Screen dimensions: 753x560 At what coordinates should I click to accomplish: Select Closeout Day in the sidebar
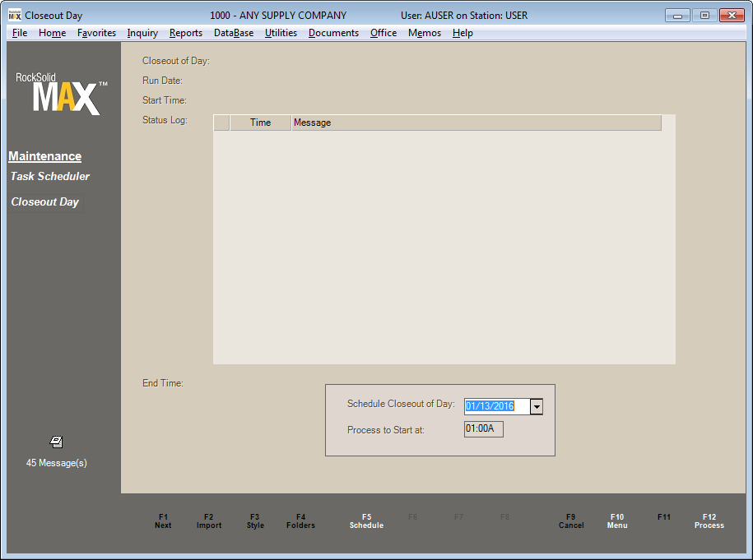(44, 202)
